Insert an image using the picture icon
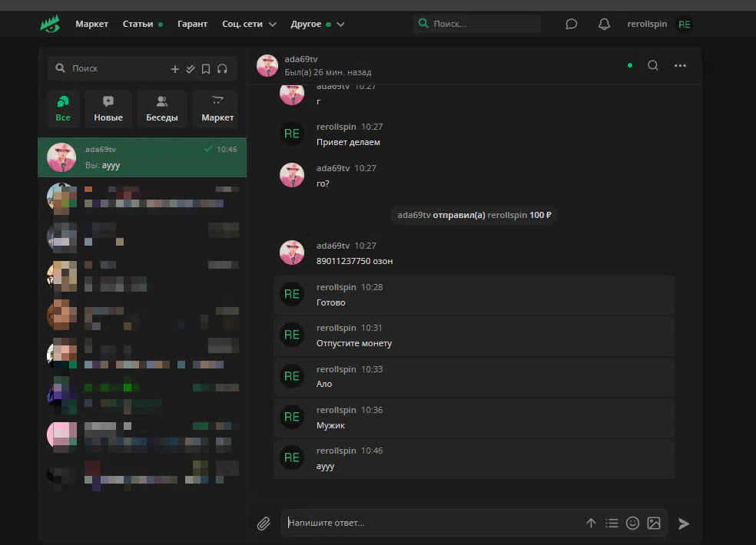The image size is (756, 545). pos(654,523)
